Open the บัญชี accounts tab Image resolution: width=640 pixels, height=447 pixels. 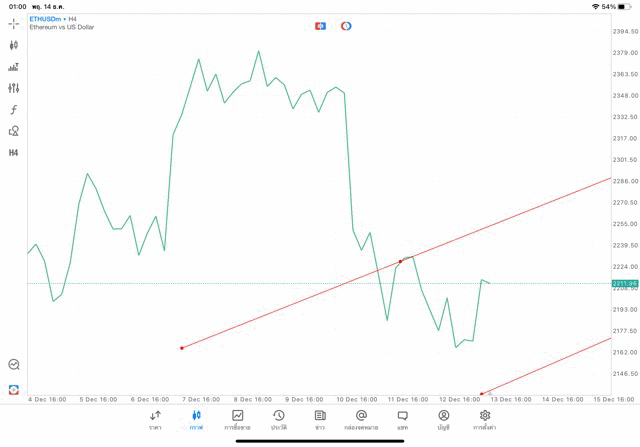point(443,419)
